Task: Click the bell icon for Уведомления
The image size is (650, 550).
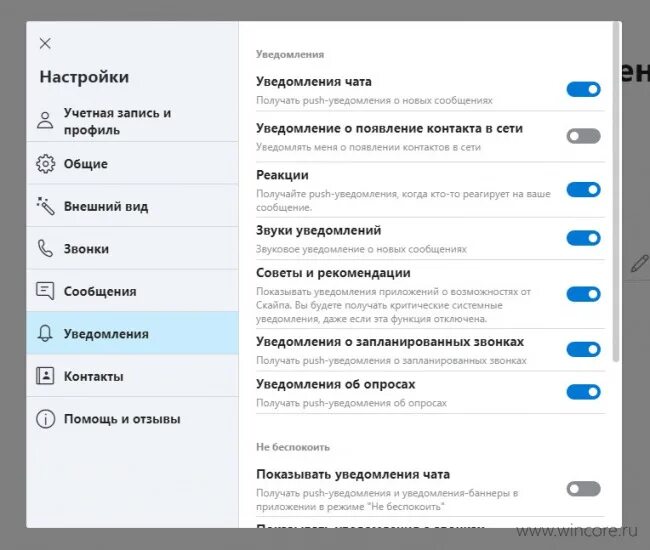Action: pyautogui.click(x=45, y=333)
